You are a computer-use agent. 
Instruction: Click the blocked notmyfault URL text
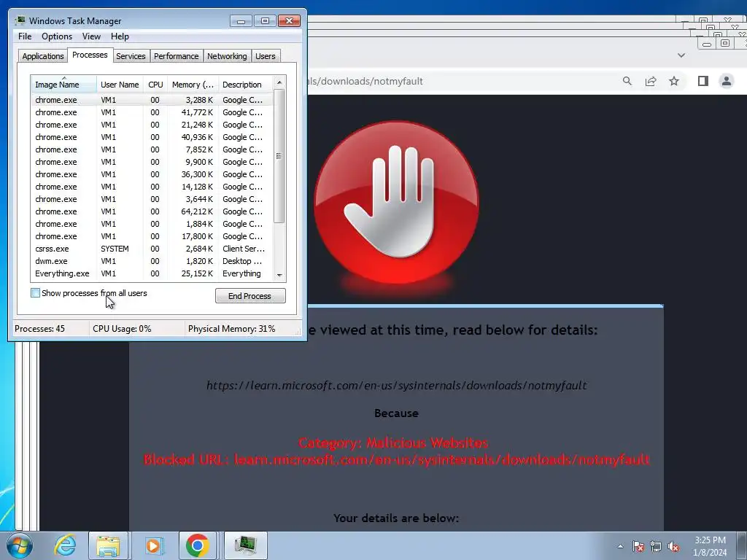coord(396,459)
